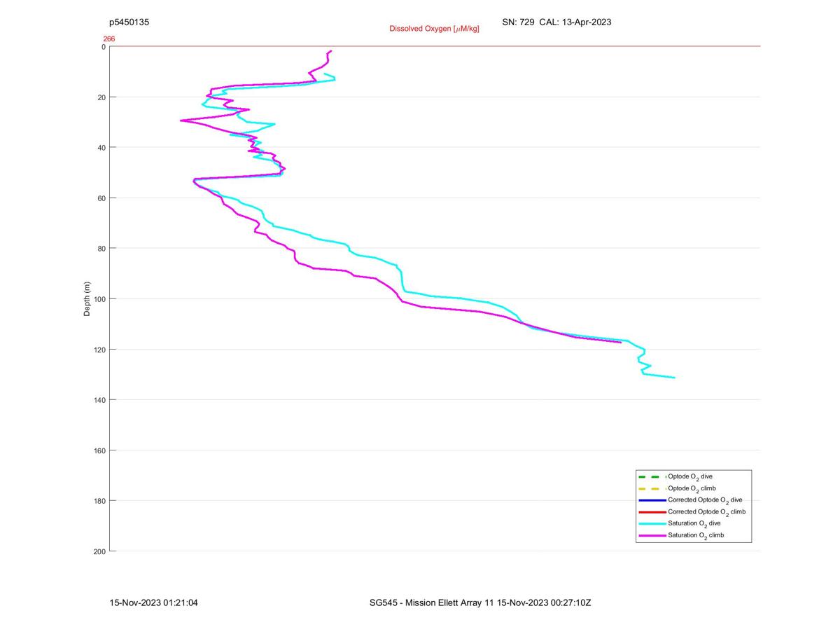Click the yellow Optode O2 climb legend line

pyautogui.click(x=650, y=488)
